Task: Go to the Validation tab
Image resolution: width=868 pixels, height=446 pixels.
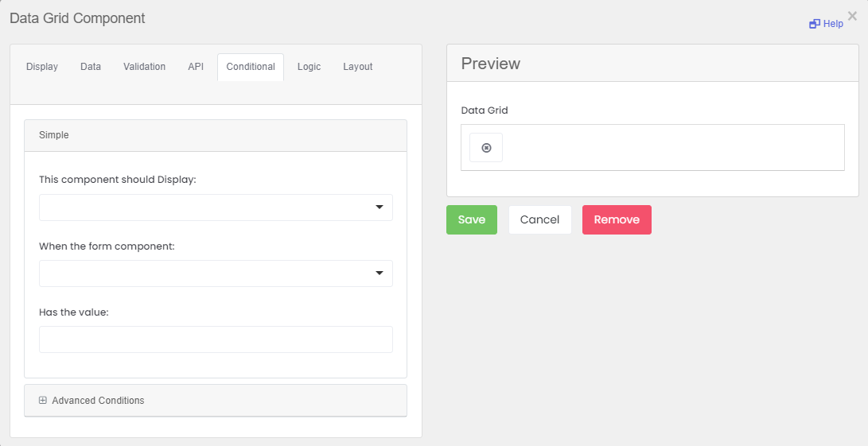Action: pos(144,67)
